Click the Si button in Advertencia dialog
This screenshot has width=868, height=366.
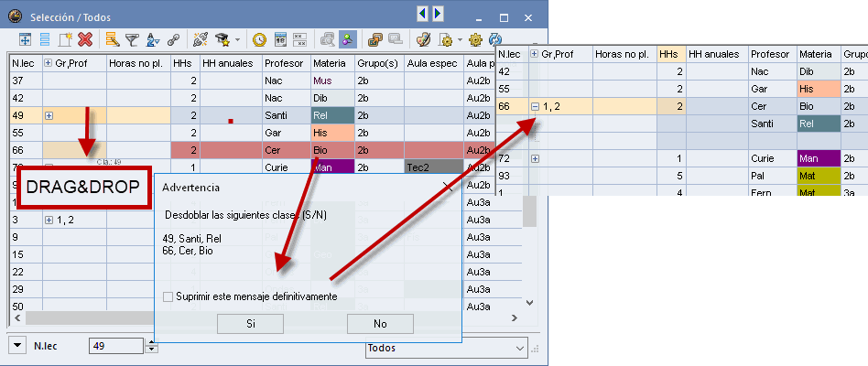click(250, 324)
